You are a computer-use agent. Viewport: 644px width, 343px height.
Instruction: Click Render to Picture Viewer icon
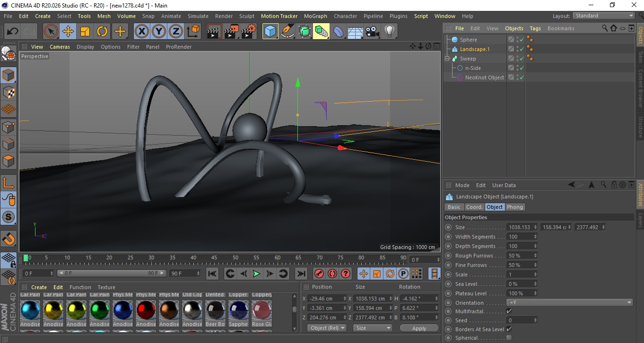point(231,32)
